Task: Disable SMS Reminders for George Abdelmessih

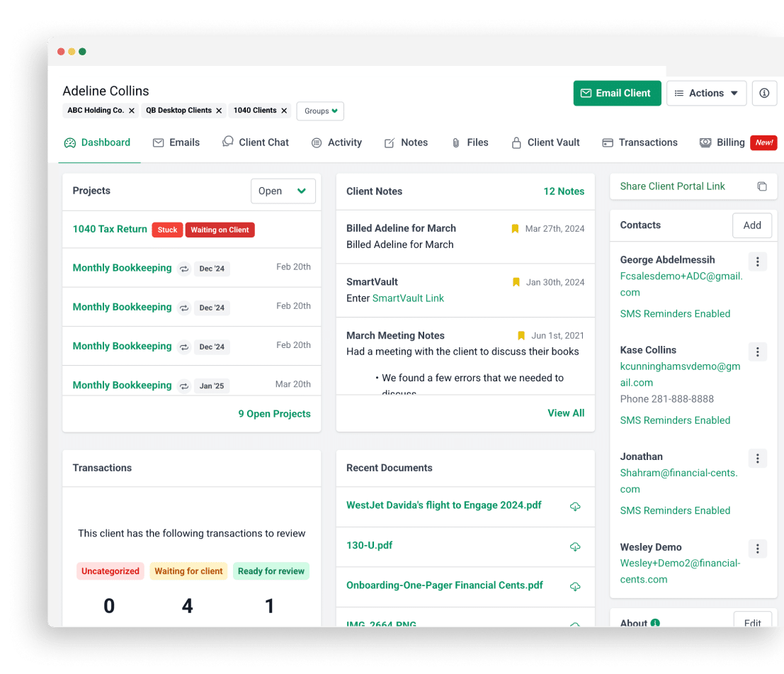Action: [675, 313]
